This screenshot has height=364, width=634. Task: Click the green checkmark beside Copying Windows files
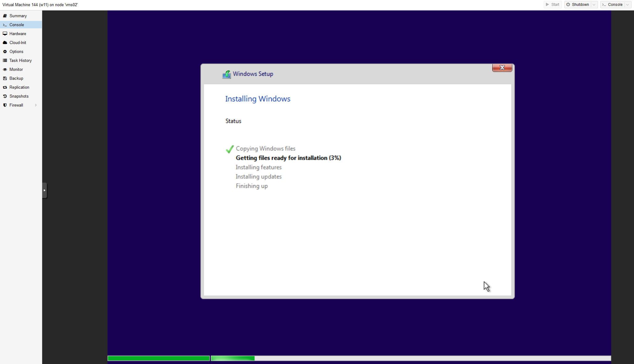(x=230, y=149)
